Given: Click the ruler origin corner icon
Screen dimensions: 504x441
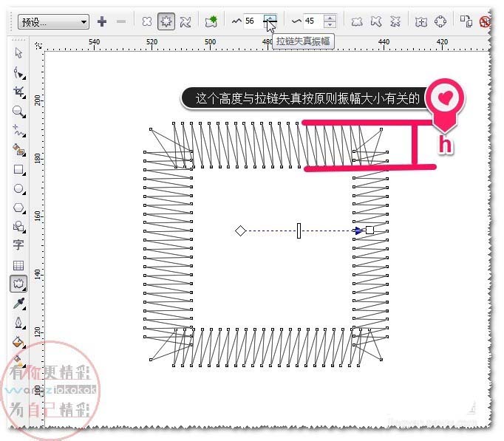Looking at the screenshot, I should (x=38, y=45).
